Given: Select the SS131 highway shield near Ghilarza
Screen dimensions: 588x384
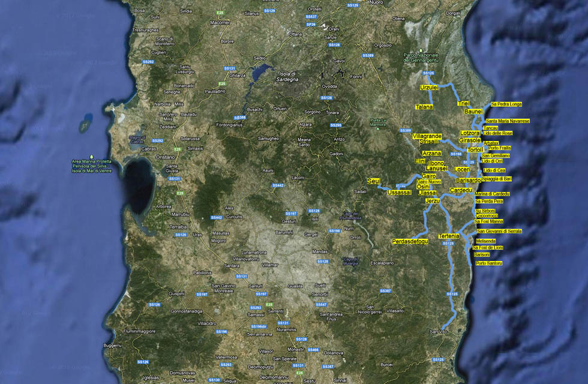Looking at the screenshot, I should click(230, 68).
